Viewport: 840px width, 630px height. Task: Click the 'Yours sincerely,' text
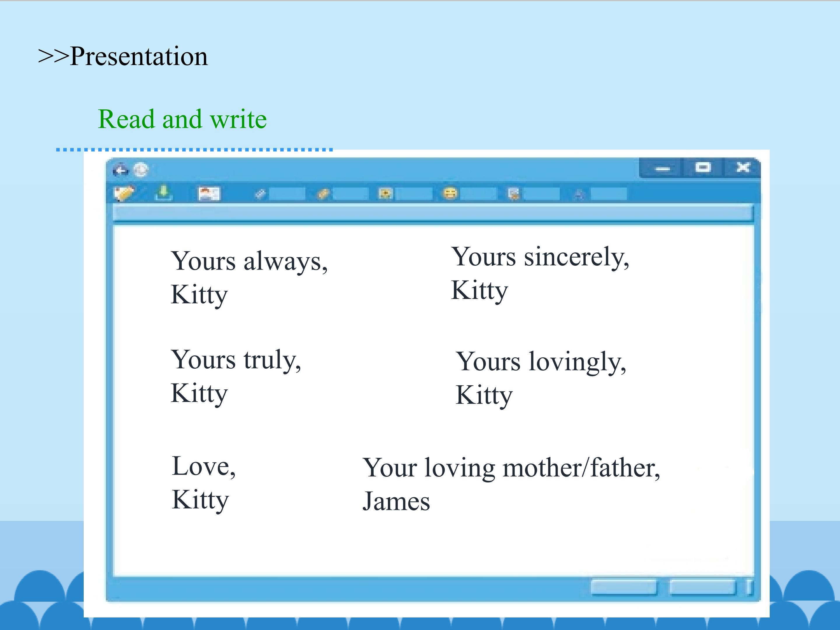point(540,258)
